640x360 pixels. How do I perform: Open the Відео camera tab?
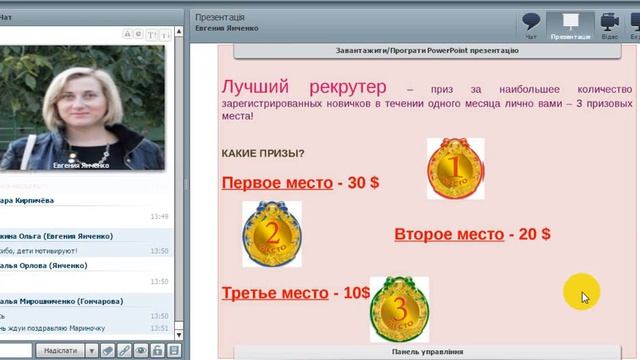[x=609, y=26]
